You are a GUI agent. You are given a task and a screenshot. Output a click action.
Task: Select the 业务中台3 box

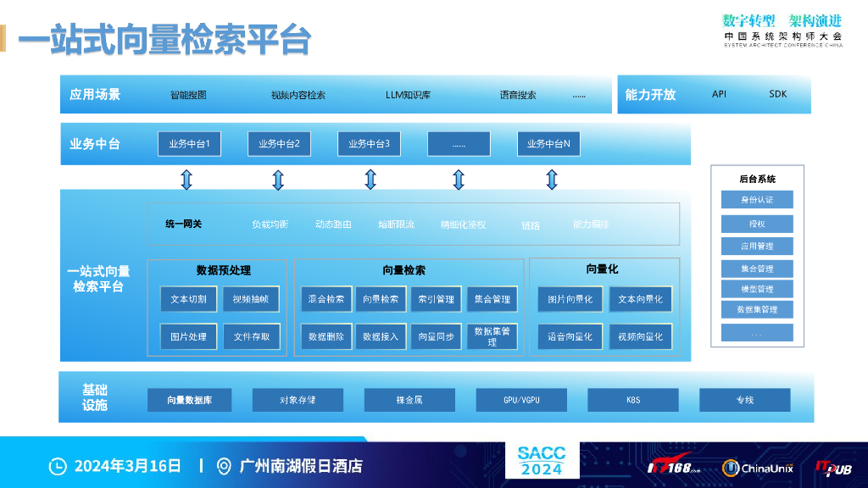pos(370,144)
